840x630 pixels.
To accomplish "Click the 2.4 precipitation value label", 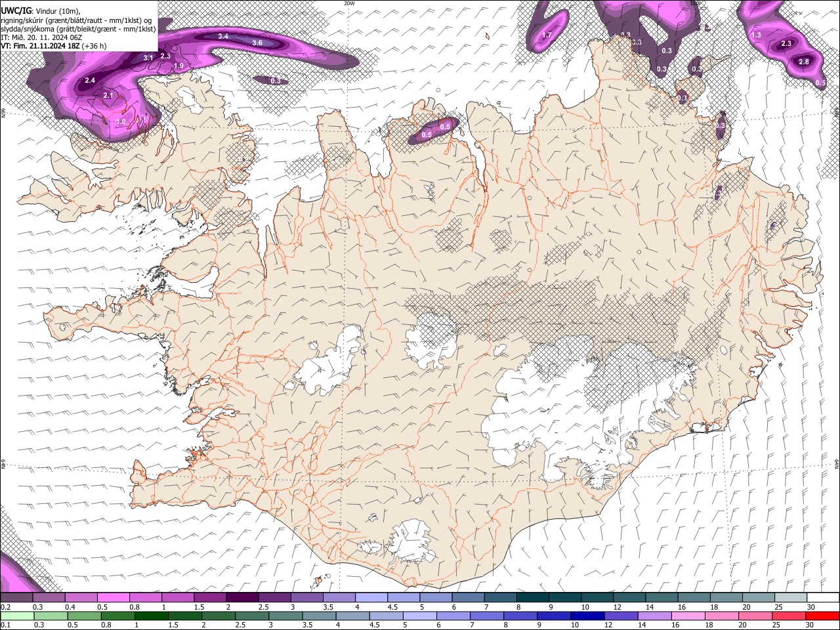I will pyautogui.click(x=90, y=80).
